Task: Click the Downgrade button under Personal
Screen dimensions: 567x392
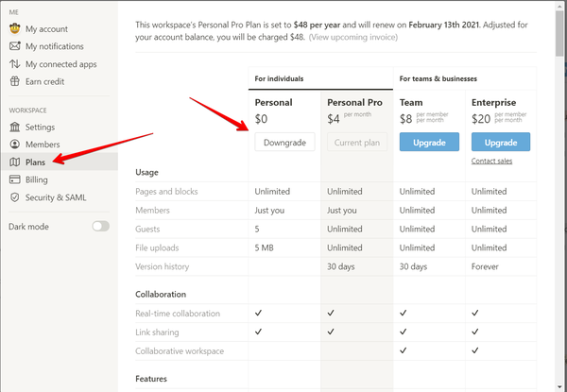Action: (284, 143)
